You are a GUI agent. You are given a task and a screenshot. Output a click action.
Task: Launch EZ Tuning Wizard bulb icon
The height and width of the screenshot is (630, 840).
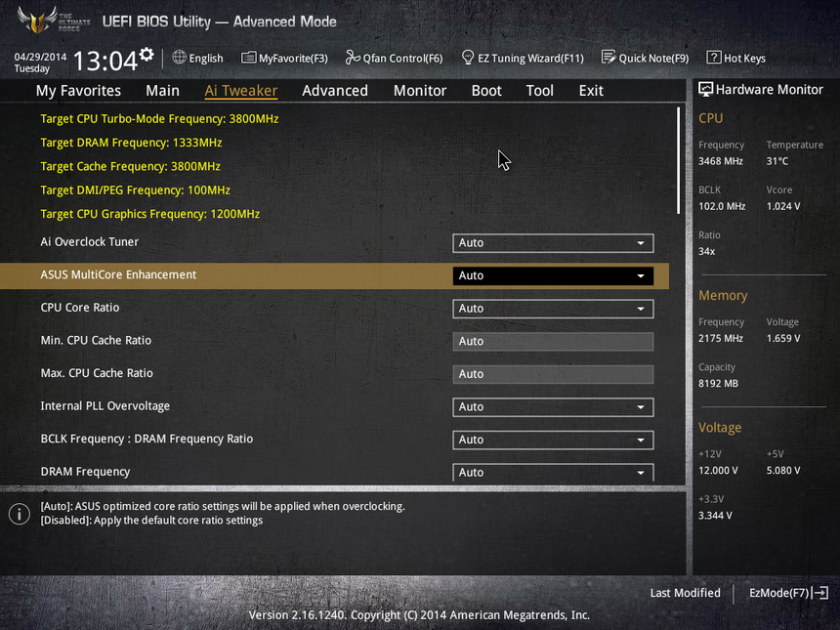point(468,58)
